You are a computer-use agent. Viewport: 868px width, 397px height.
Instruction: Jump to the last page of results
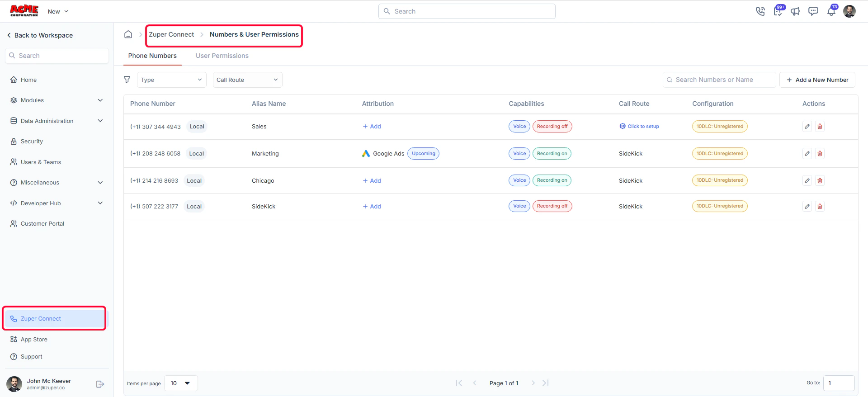pos(546,383)
